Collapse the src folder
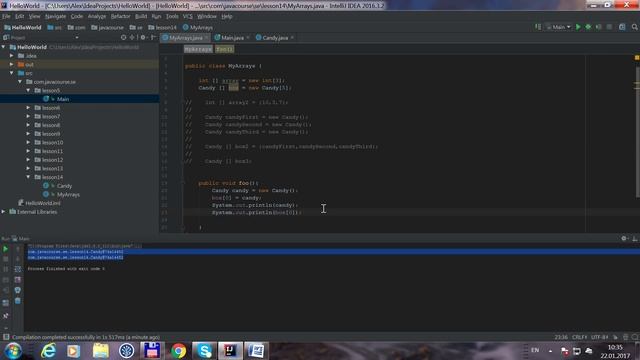 point(12,73)
